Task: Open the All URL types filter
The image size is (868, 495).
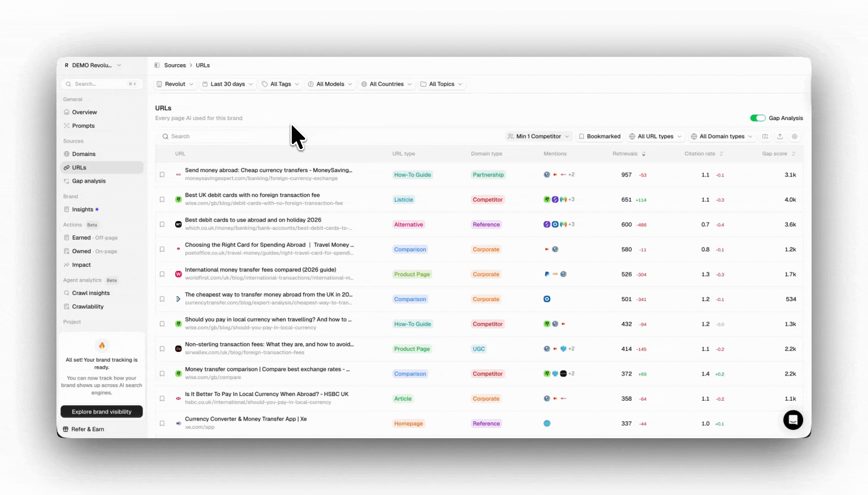Action: pyautogui.click(x=655, y=137)
